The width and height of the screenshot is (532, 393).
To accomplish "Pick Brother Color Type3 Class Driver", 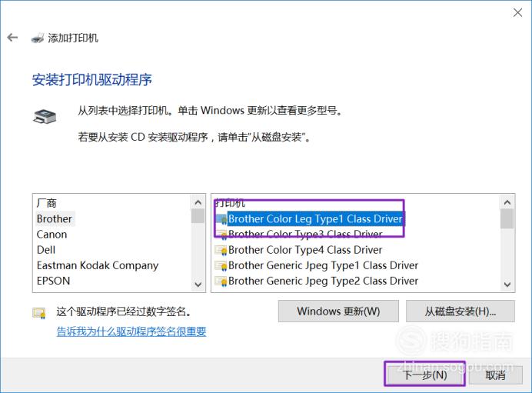I will pyautogui.click(x=305, y=235).
